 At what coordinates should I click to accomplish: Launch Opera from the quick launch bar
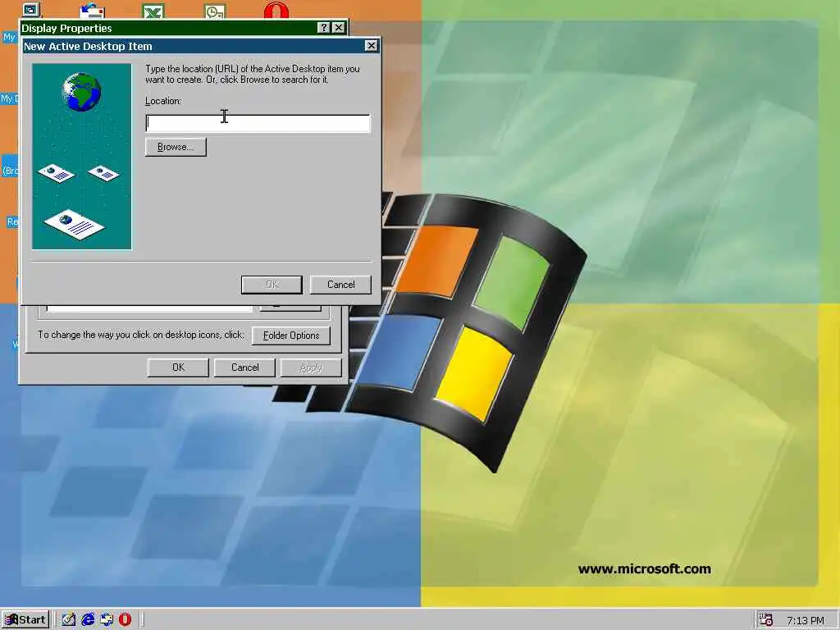[125, 620]
